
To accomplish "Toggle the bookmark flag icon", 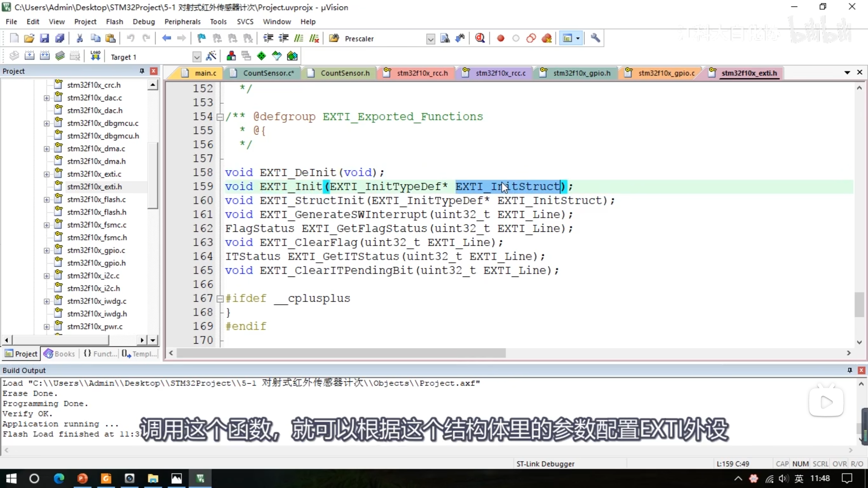I will 201,38.
